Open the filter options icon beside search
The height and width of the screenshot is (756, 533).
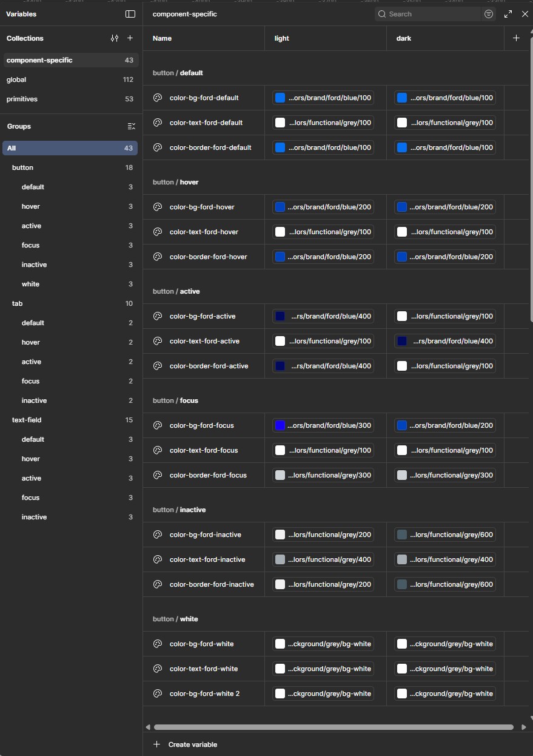point(489,14)
